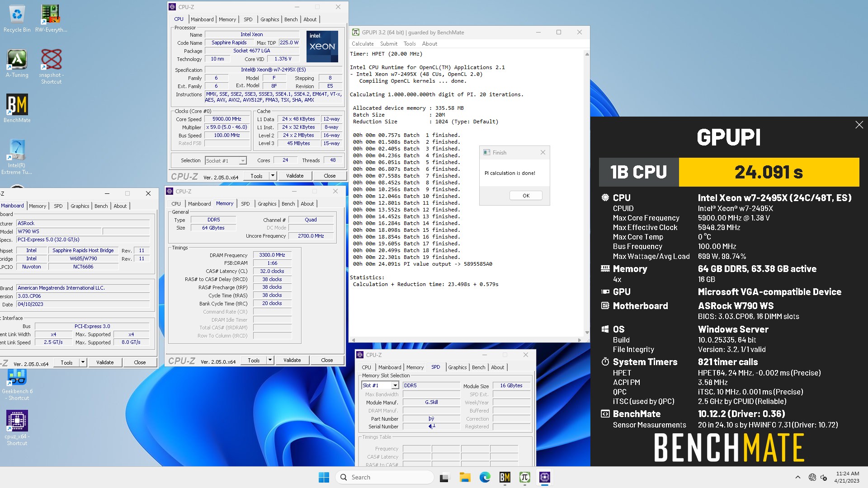Select Graphics tab in top CPU-Z window

click(269, 19)
